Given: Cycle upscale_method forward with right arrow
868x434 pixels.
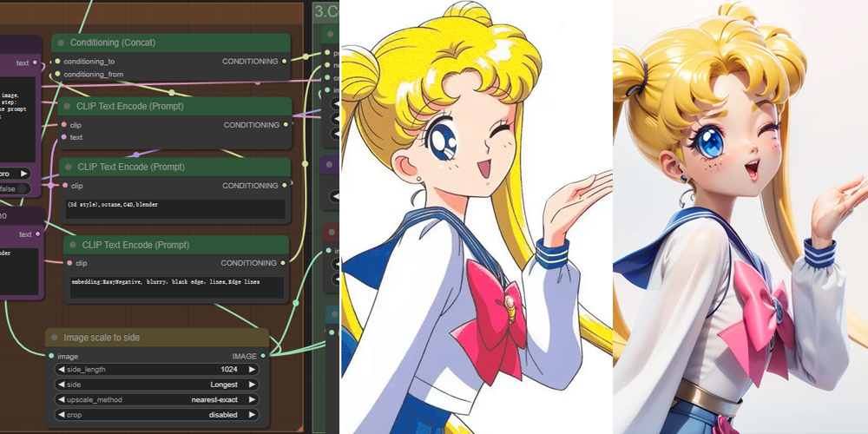Looking at the screenshot, I should tap(252, 399).
